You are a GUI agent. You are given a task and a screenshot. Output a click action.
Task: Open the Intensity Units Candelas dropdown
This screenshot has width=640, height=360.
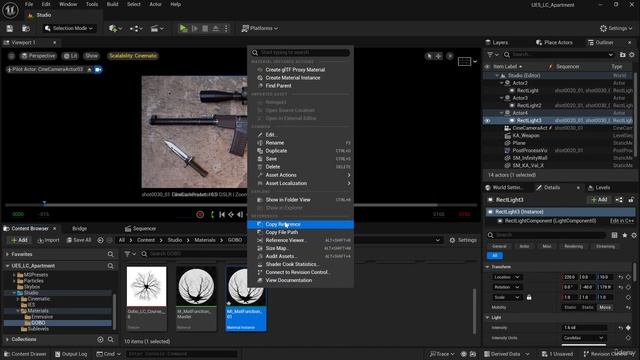click(x=584, y=338)
